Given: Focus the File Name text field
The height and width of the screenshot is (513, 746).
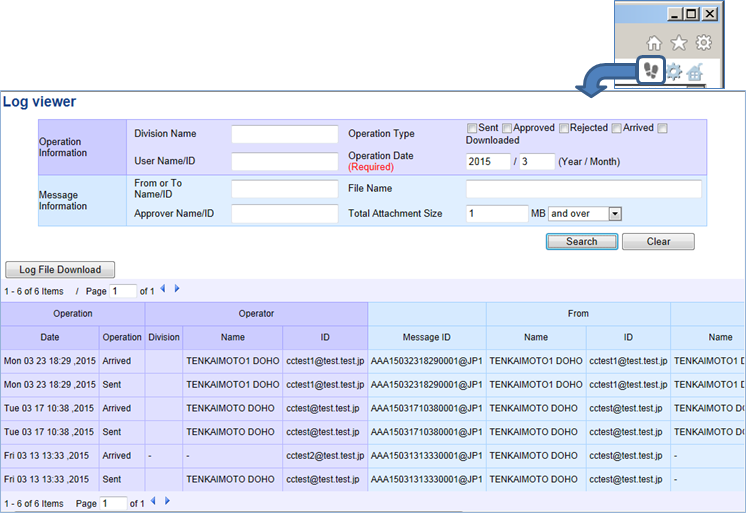Looking at the screenshot, I should tap(584, 189).
